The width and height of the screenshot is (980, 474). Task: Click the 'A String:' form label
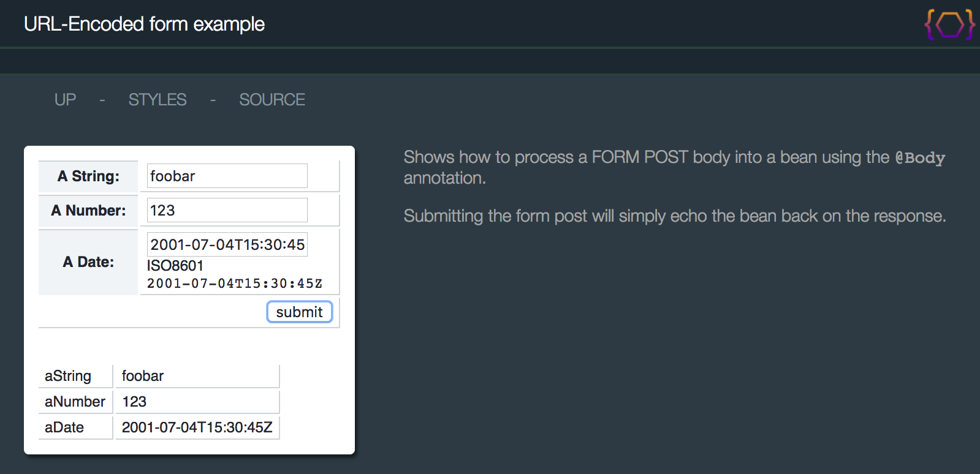click(88, 176)
